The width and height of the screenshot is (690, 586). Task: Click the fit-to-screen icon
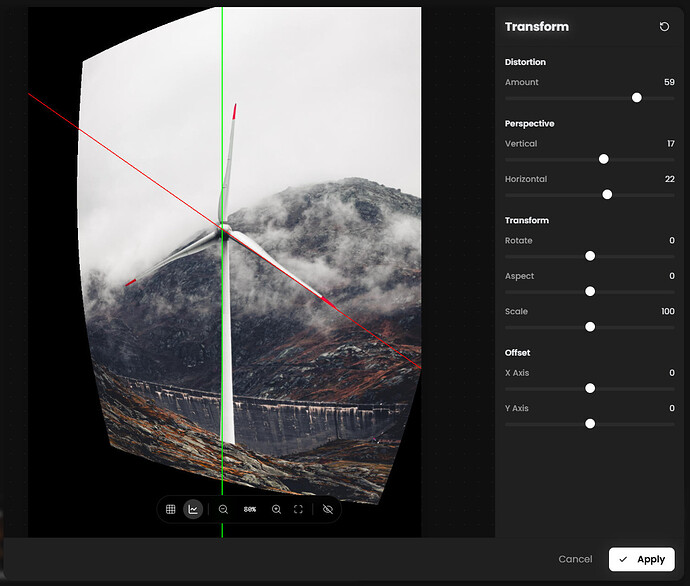click(299, 509)
